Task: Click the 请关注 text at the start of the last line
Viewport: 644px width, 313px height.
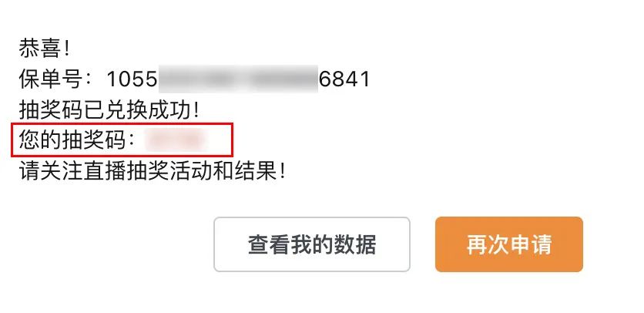Action: (x=51, y=171)
